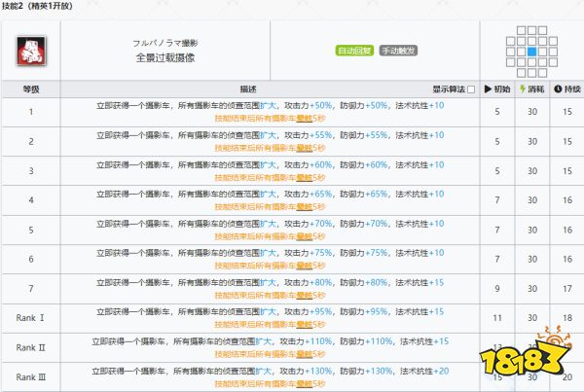Click 攻击力+50% in level 1 description
Image resolution: width=584 pixels, height=392 pixels.
(308, 106)
